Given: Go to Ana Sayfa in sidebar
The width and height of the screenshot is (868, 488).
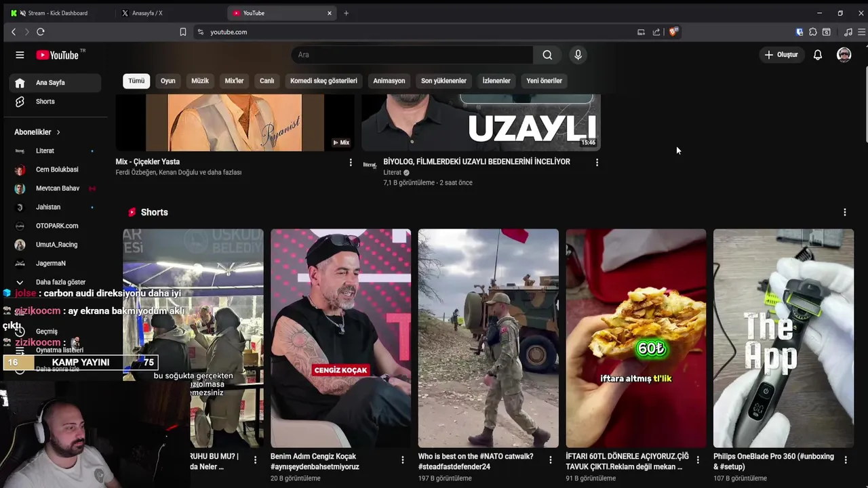Looking at the screenshot, I should pos(56,83).
